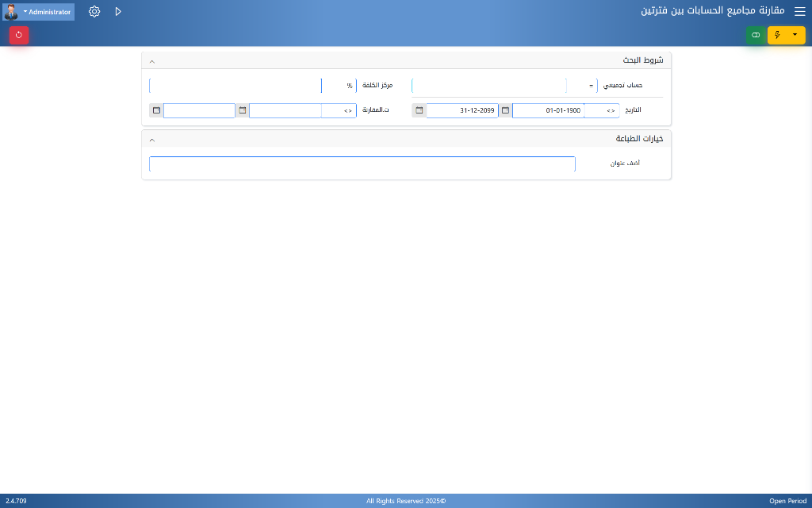Click the مركز الكلفة cost center field
812x508 pixels.
[x=236, y=86]
